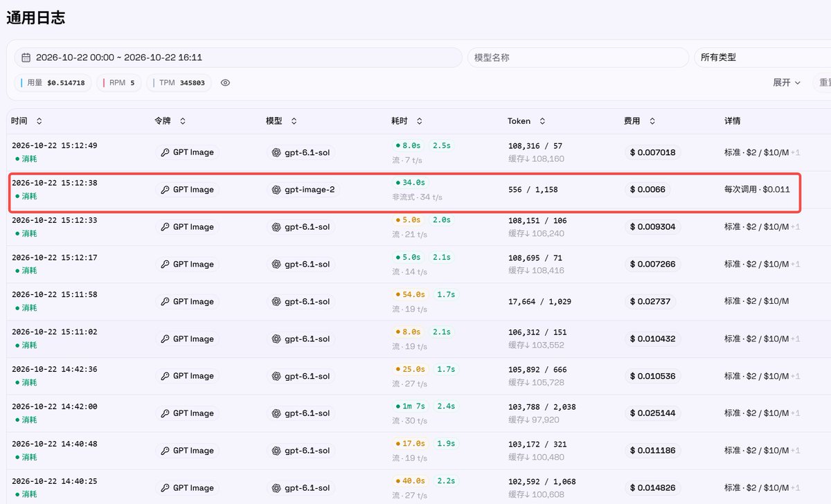This screenshot has width=831, height=504.
Task: Click timestamp 2026-10-22 15:11:58
Action: pyautogui.click(x=55, y=295)
